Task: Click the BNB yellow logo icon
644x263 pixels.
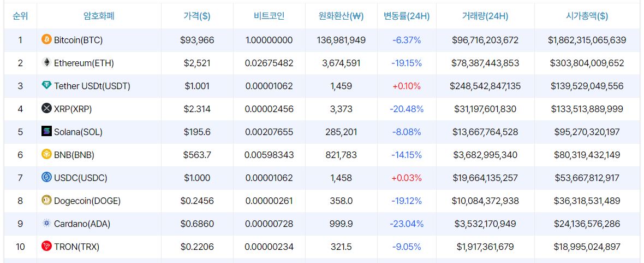Action: coord(47,154)
